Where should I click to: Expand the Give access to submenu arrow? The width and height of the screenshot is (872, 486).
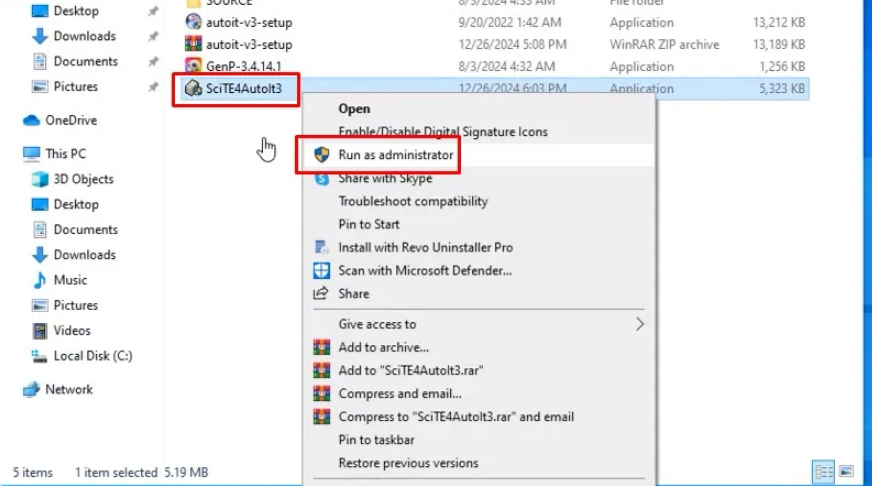point(640,324)
